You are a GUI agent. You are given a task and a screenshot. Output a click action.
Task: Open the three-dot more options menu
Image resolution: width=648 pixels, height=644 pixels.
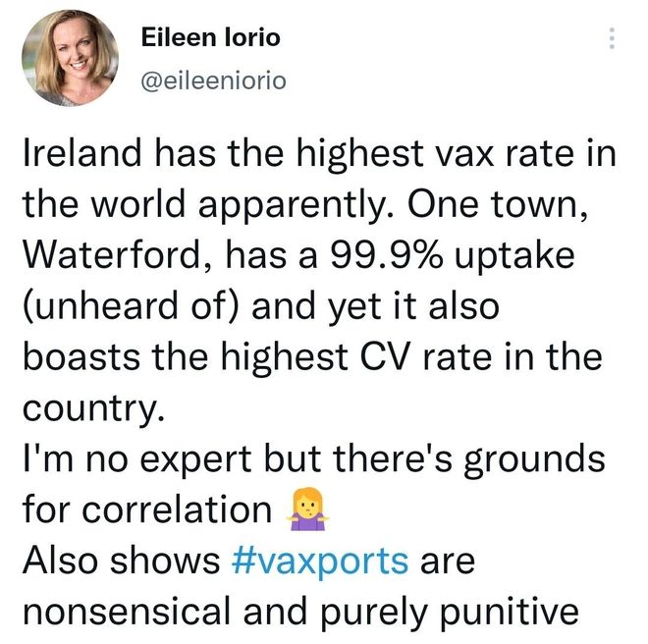pos(612,38)
